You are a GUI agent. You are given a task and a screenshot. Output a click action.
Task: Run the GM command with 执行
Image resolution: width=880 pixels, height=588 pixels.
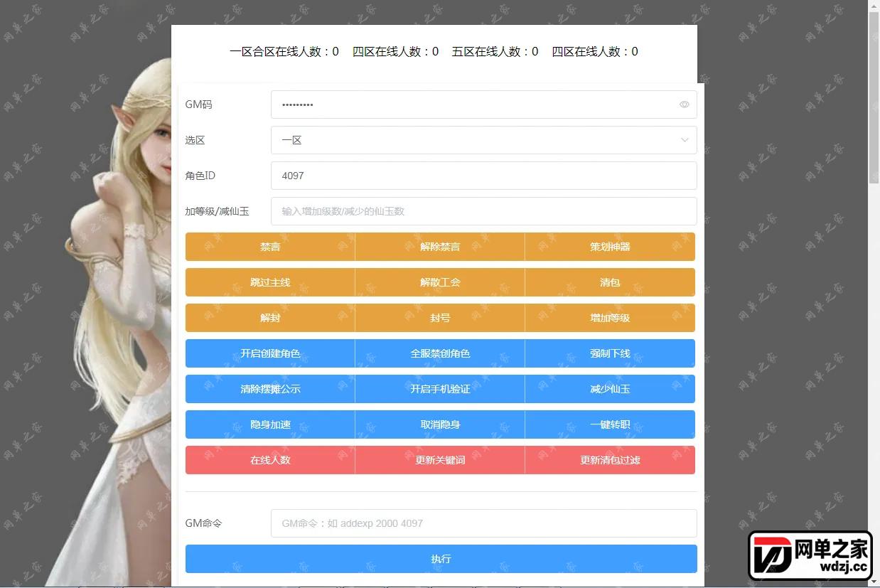tap(441, 559)
